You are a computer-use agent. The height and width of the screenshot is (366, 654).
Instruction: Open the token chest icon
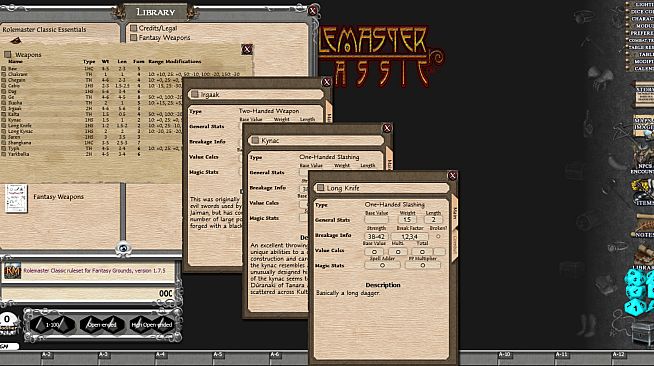(x=642, y=333)
